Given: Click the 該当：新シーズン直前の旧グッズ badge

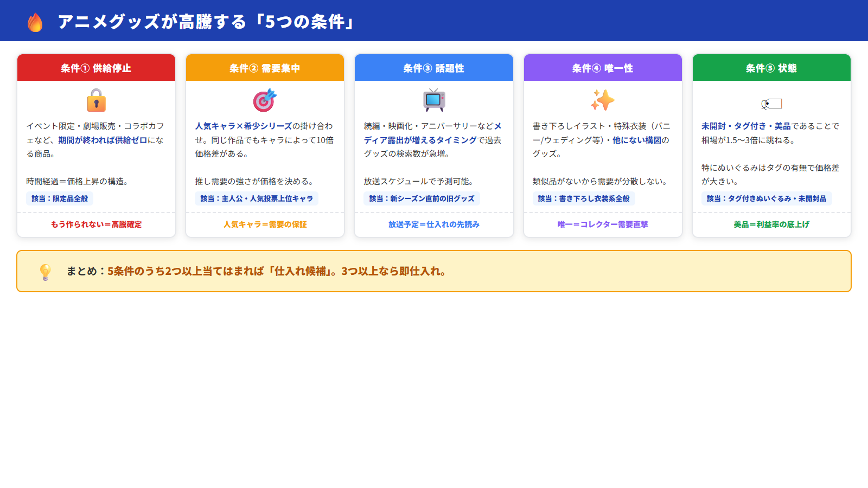Looking at the screenshot, I should tap(423, 198).
